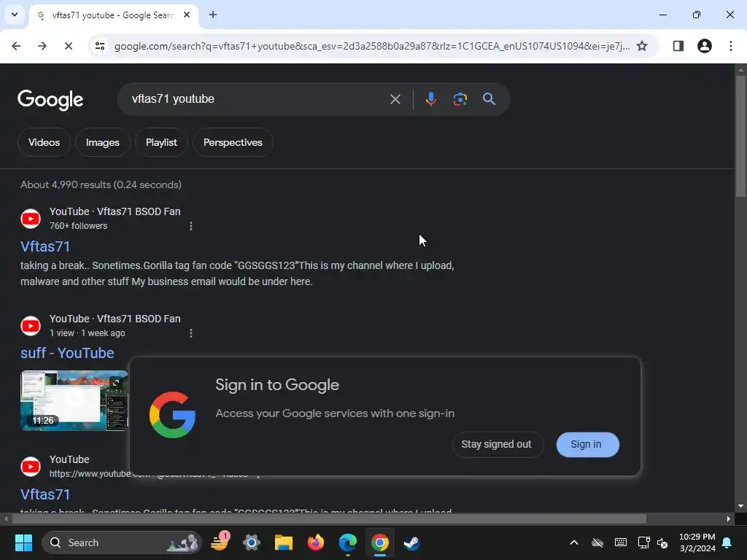Click the horizontal scrollbar thumb
This screenshot has height=560, width=747.
[329, 519]
